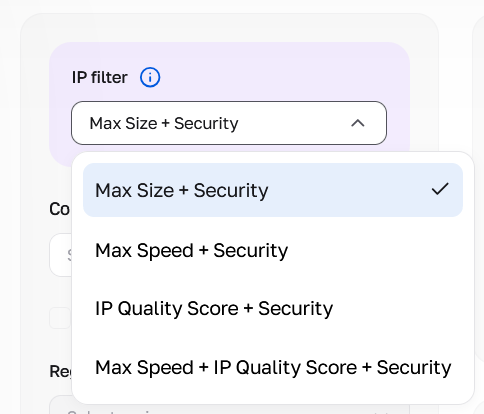Click the partially hidden Co label

59,209
